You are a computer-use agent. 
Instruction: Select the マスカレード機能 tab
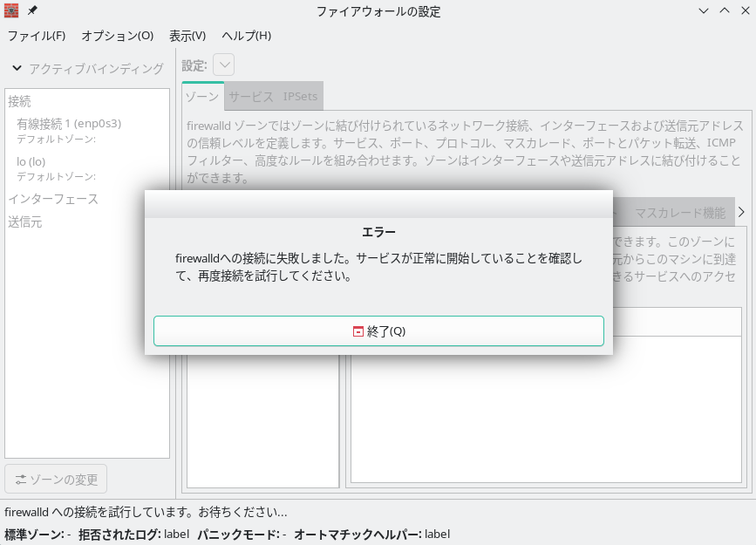[x=679, y=213]
